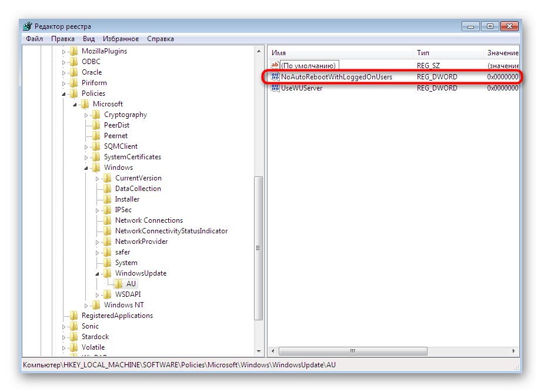This screenshot has height=392, width=541.
Task: Click the Значение column header
Action: (x=502, y=53)
